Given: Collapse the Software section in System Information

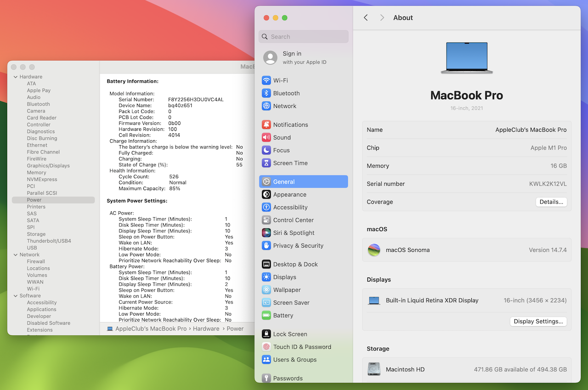Looking at the screenshot, I should click(16, 296).
